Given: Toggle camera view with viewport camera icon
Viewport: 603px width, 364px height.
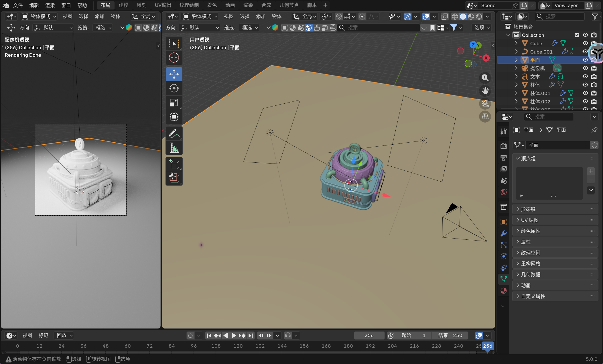Looking at the screenshot, I should pos(485,104).
